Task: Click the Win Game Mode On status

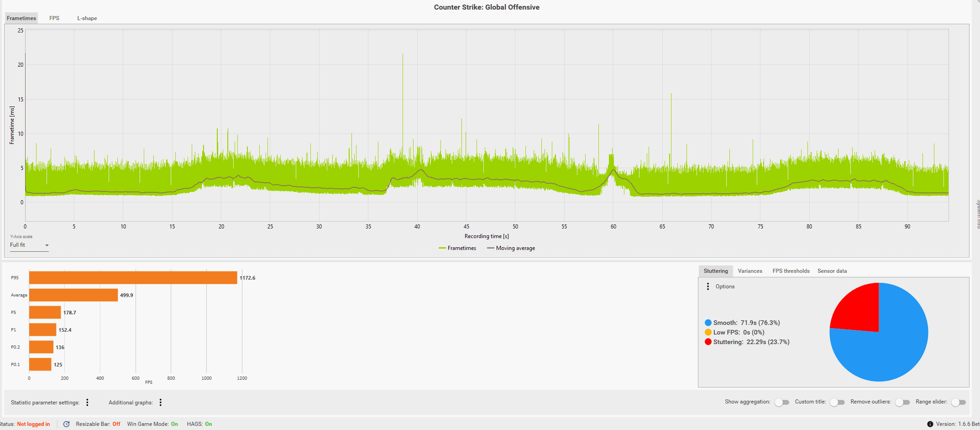Action: tap(152, 424)
